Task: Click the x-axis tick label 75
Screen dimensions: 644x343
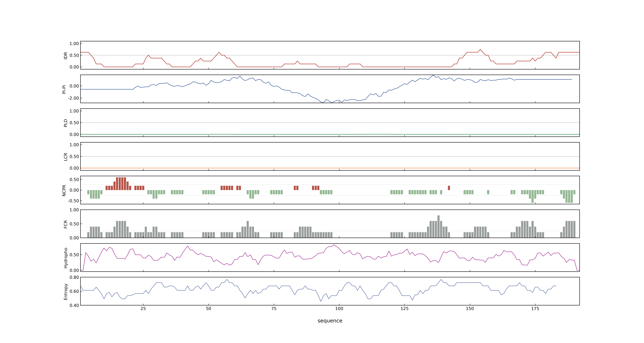Action: click(x=274, y=309)
